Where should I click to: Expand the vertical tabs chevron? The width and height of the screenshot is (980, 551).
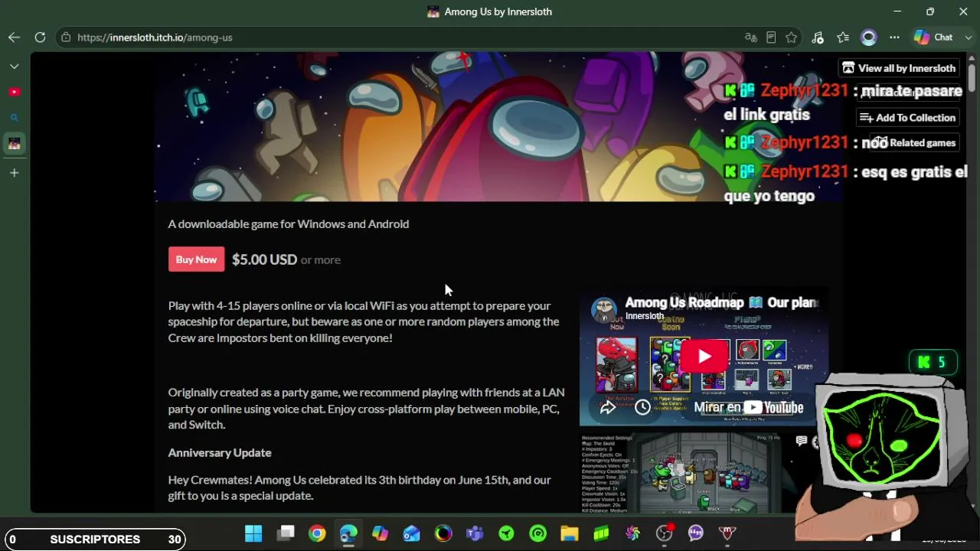click(x=15, y=67)
